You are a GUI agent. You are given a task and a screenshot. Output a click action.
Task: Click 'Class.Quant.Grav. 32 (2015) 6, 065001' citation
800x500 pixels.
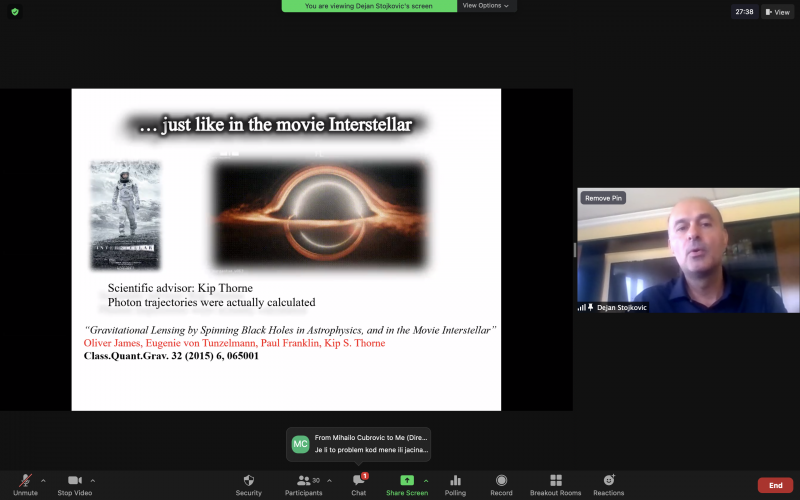tap(171, 356)
